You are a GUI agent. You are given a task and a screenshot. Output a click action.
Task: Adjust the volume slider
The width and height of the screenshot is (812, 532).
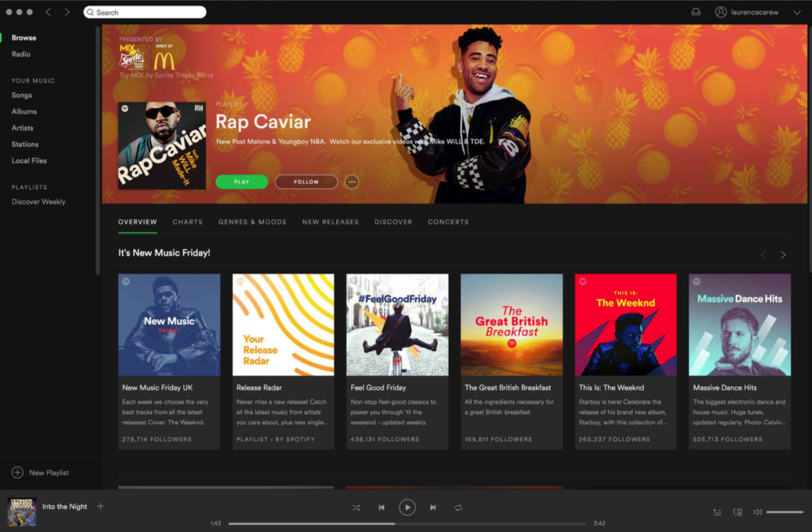click(785, 512)
